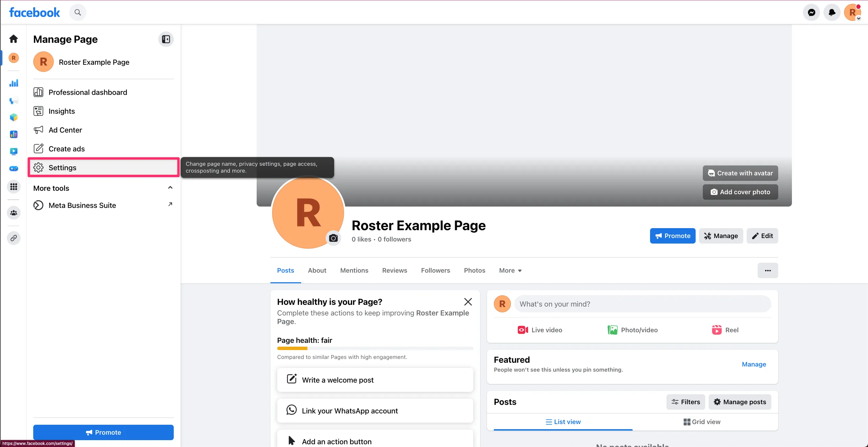Click the Page health progress bar
The image size is (868, 447).
[x=375, y=348]
